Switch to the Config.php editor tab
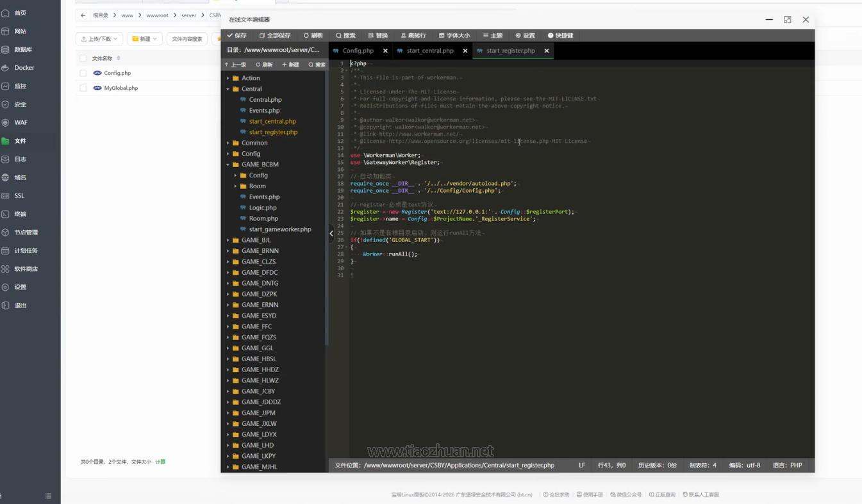The image size is (862, 504). (x=358, y=51)
